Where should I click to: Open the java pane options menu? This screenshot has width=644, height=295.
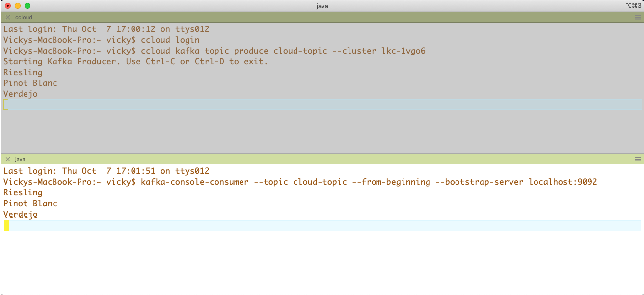coord(637,159)
